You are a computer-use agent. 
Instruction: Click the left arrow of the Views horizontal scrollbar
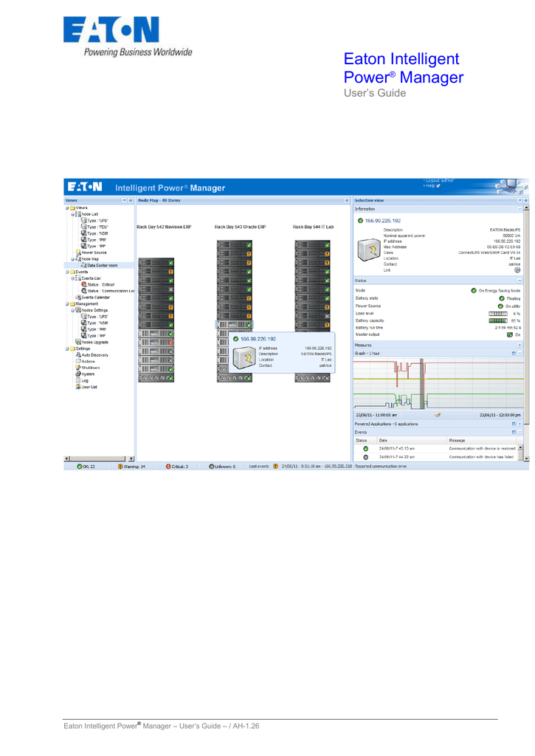[66, 458]
